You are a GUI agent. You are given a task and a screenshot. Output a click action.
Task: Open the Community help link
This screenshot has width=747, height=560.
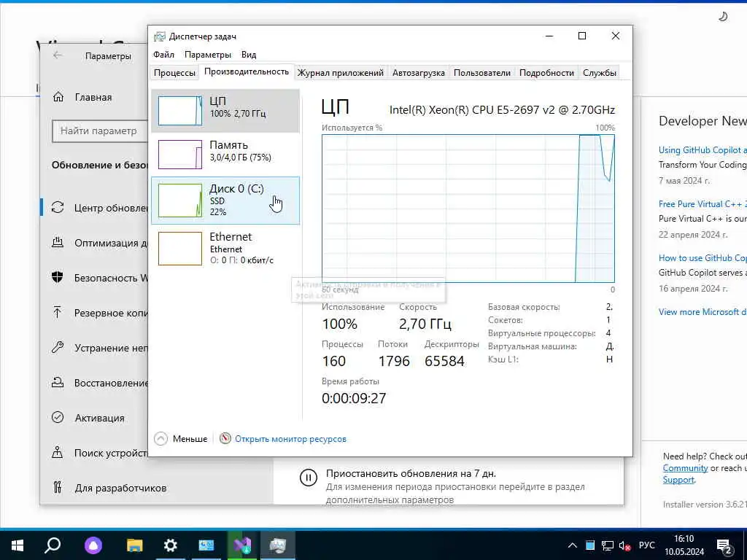685,468
